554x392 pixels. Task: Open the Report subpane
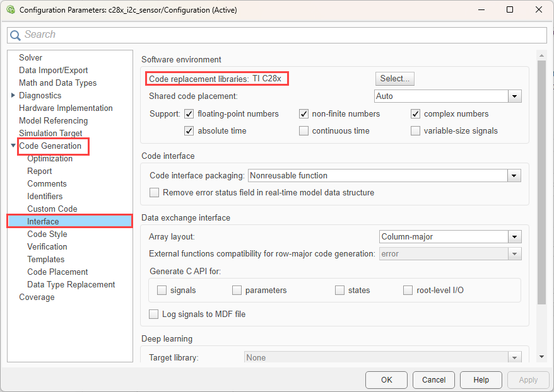(40, 171)
